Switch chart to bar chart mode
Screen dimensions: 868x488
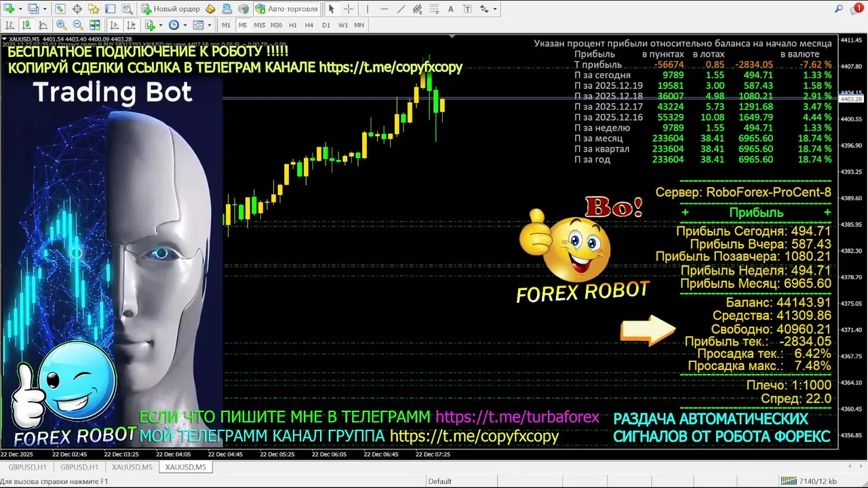click(9, 25)
